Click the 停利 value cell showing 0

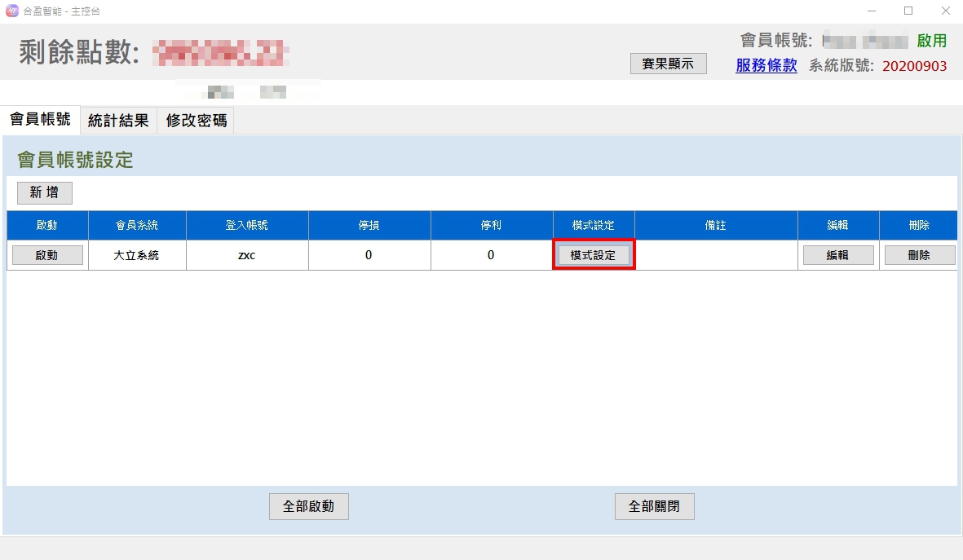point(491,255)
